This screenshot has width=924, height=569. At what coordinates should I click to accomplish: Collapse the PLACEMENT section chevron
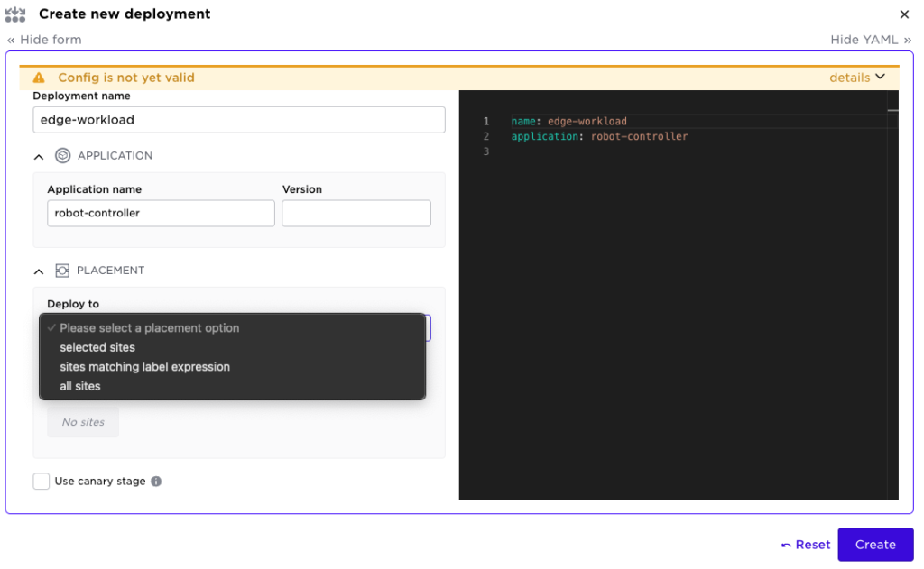tap(39, 271)
